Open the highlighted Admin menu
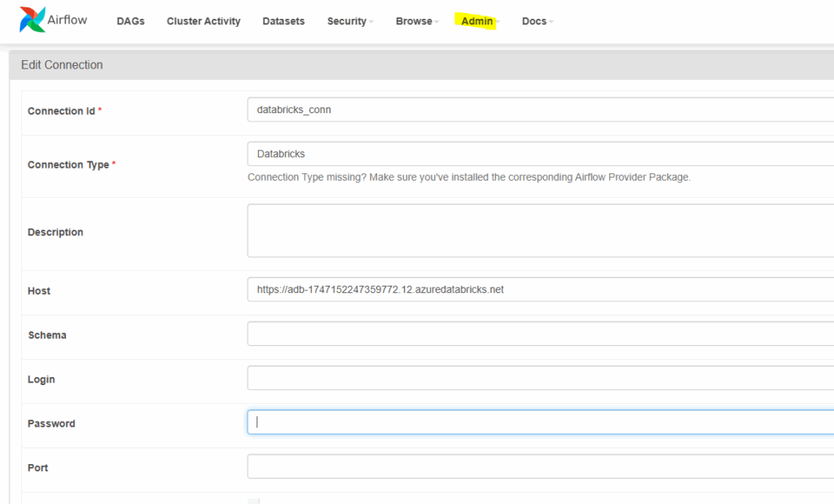Viewport: 834px width, 504px height. pos(480,21)
